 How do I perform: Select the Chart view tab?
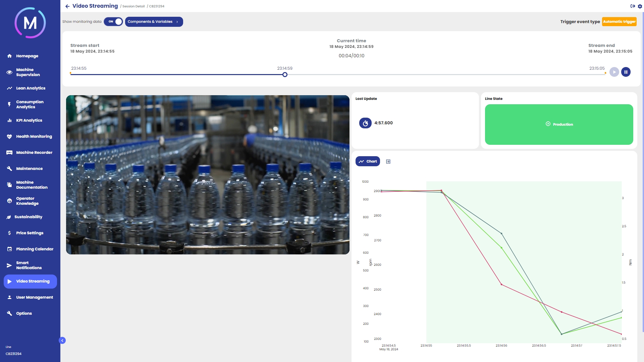click(368, 162)
